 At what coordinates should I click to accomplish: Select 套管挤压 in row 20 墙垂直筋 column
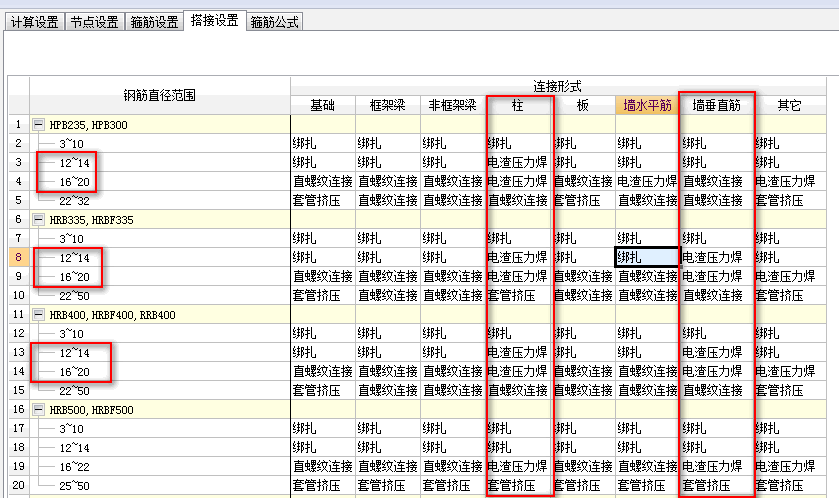tap(716, 486)
